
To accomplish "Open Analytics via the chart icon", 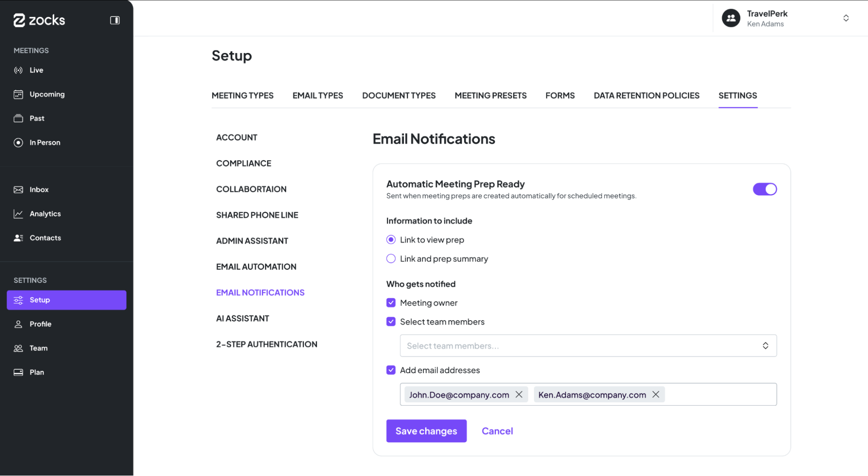I will 18,214.
